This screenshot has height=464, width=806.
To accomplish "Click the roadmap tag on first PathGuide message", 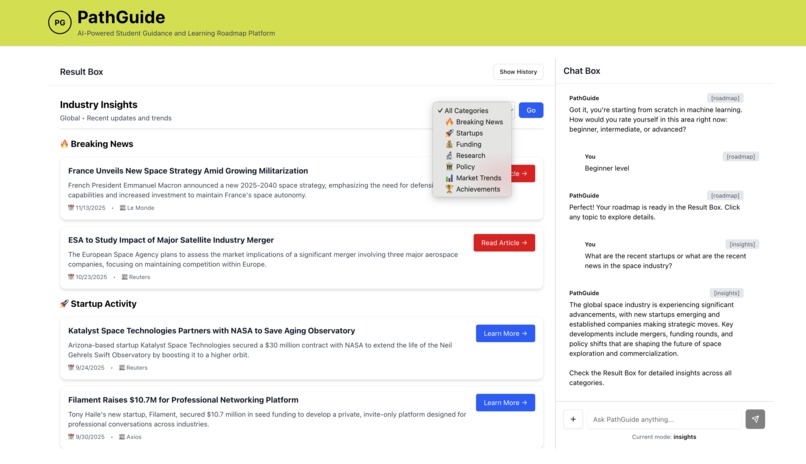I will click(725, 98).
